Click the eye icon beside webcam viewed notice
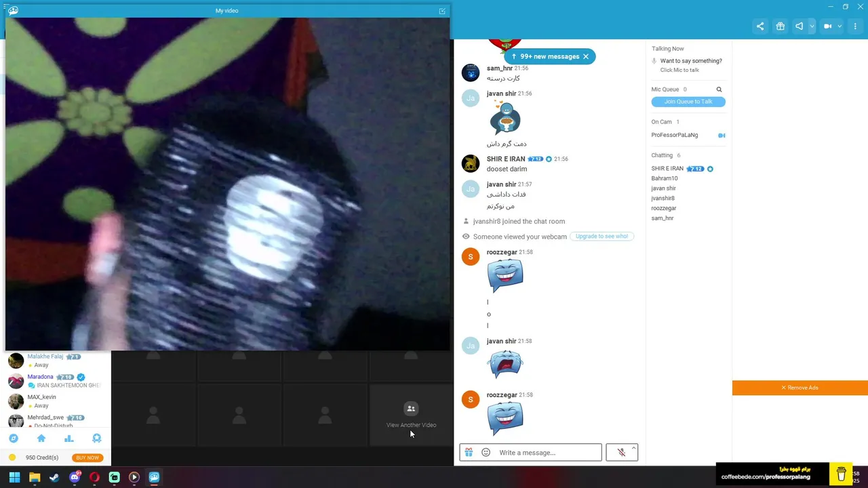 pos(466,237)
